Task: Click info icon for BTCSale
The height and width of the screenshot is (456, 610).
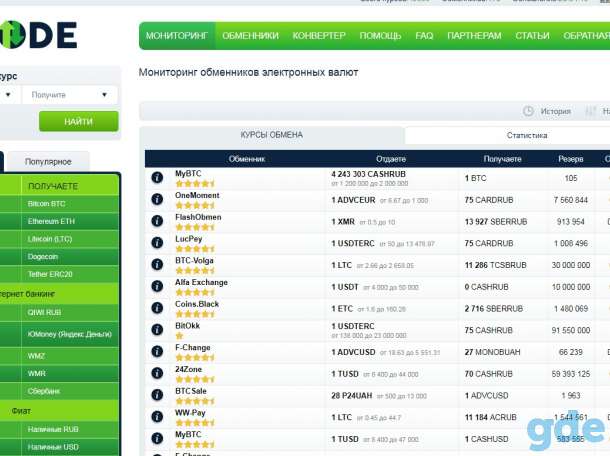Action: tap(157, 395)
